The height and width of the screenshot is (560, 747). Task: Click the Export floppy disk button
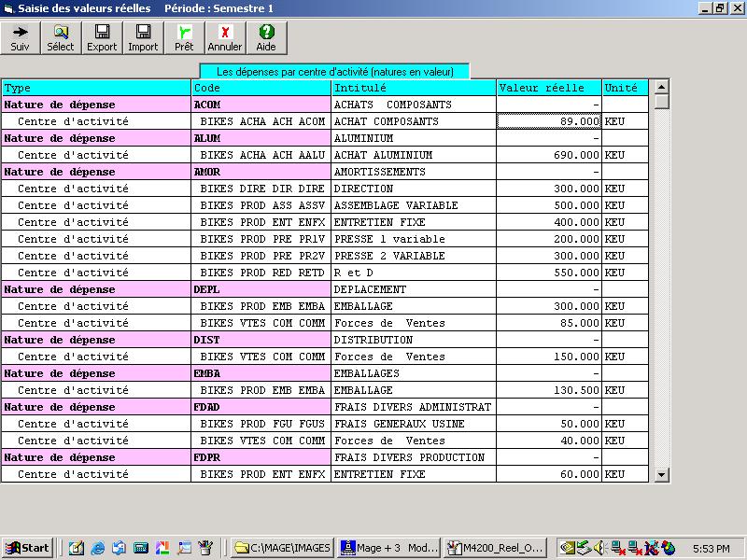(x=102, y=38)
